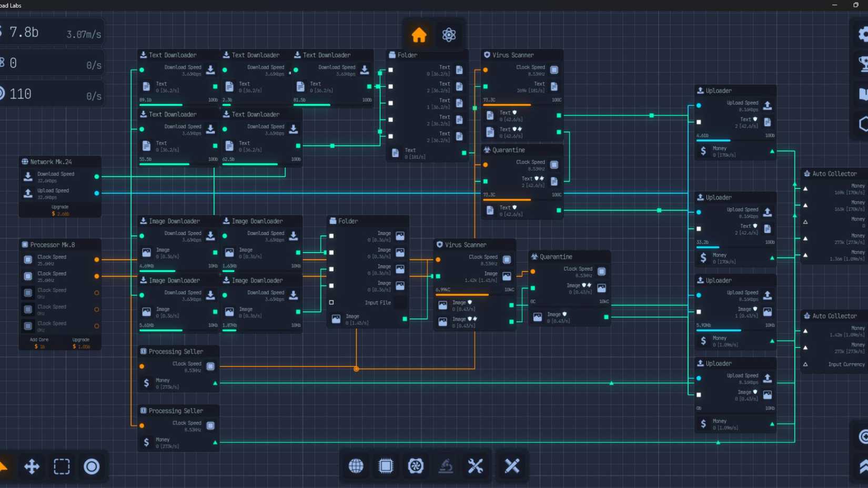Open the home tab at top center
This screenshot has height=488, width=868.
[x=419, y=35]
